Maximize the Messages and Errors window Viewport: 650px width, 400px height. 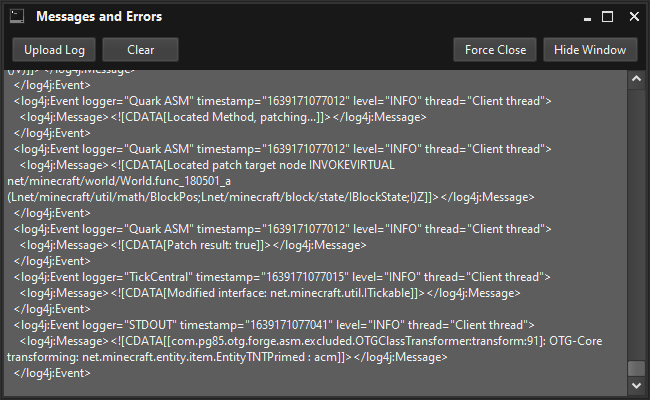pyautogui.click(x=608, y=17)
